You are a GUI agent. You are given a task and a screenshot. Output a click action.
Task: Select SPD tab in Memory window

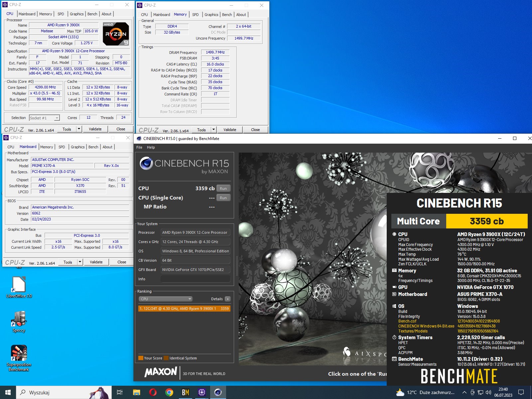[196, 15]
